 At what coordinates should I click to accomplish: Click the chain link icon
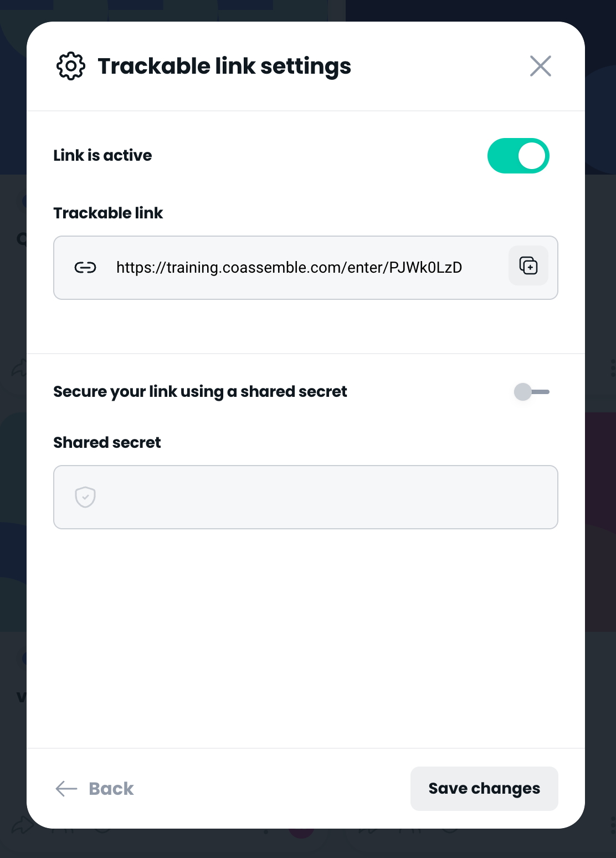pos(85,268)
